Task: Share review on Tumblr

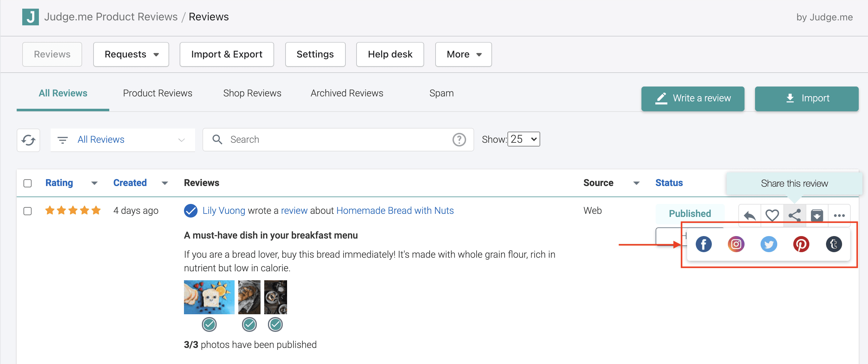Action: 834,244
